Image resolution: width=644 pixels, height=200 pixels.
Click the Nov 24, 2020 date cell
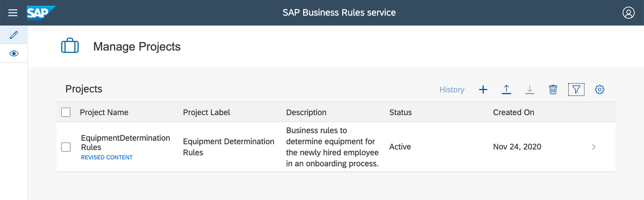point(517,147)
